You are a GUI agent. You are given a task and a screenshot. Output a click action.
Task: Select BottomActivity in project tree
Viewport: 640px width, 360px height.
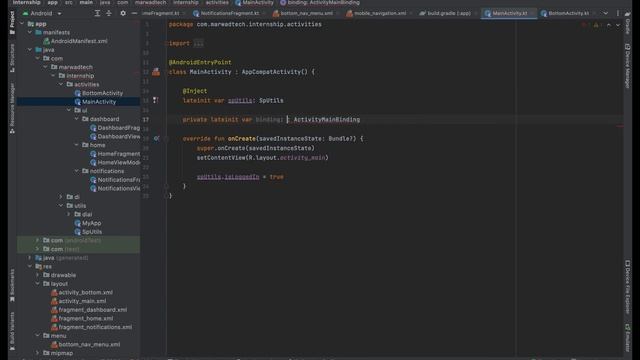pos(98,93)
